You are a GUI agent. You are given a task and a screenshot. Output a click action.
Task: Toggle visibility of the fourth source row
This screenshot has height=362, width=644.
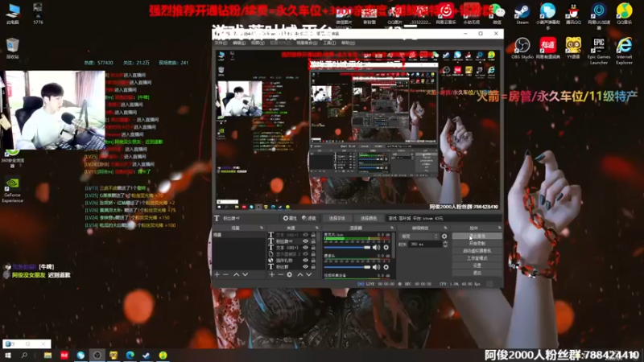pyautogui.click(x=305, y=254)
